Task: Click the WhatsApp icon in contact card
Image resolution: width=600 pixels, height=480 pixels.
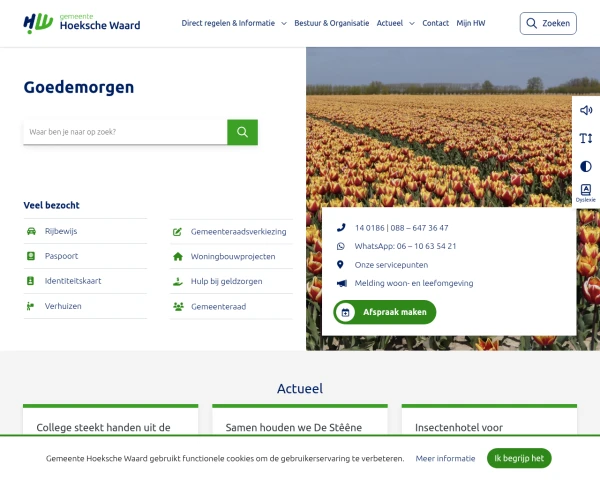Action: tap(341, 246)
